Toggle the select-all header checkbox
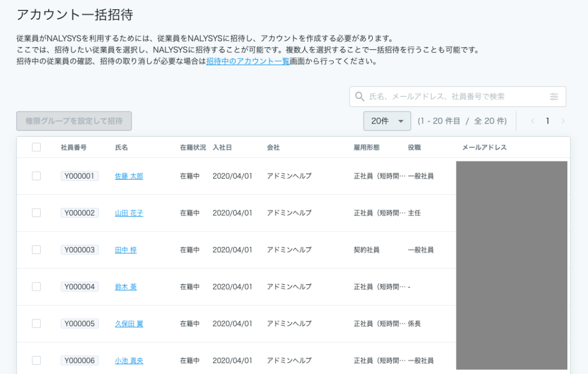The width and height of the screenshot is (588, 374). click(x=36, y=147)
